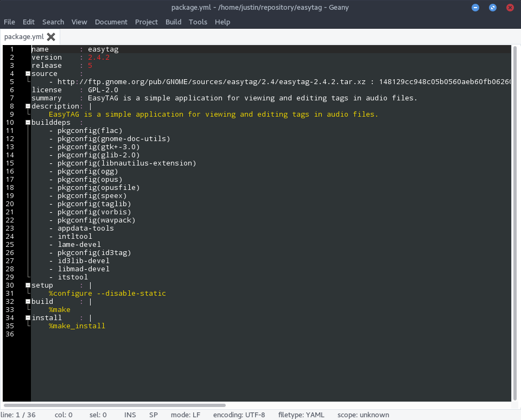Viewport: 521px width, 420px height.
Task: Open the Project menu
Action: click(x=146, y=22)
